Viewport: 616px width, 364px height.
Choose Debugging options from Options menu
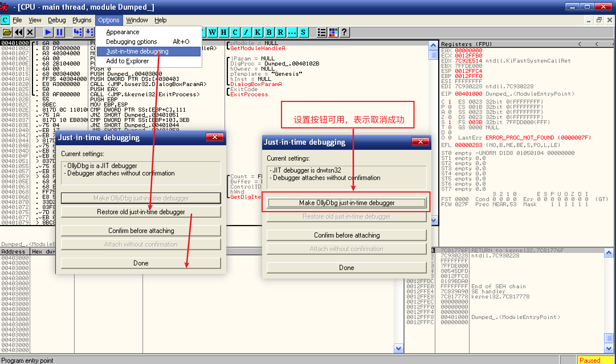pos(131,42)
